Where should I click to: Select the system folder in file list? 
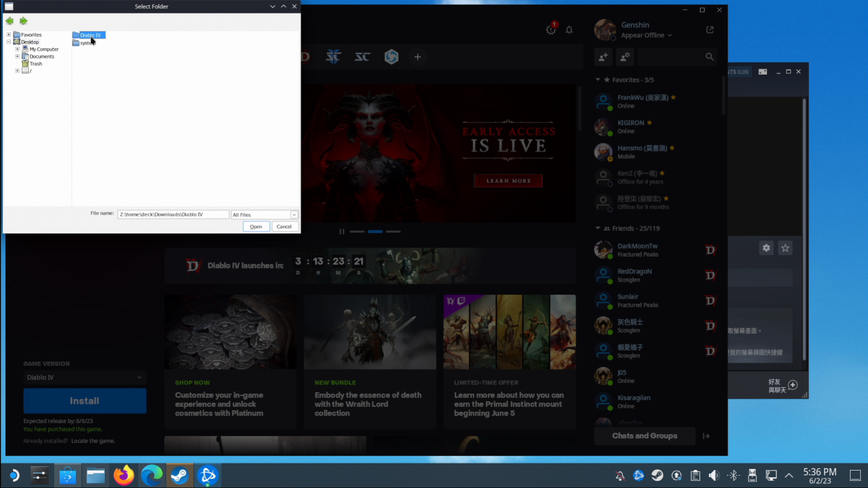pyautogui.click(x=84, y=43)
